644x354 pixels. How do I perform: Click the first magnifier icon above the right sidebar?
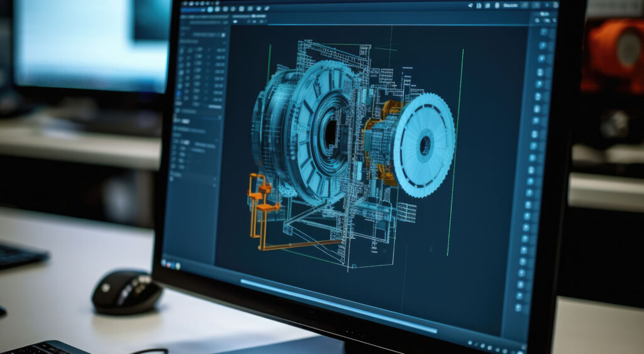[x=537, y=20]
